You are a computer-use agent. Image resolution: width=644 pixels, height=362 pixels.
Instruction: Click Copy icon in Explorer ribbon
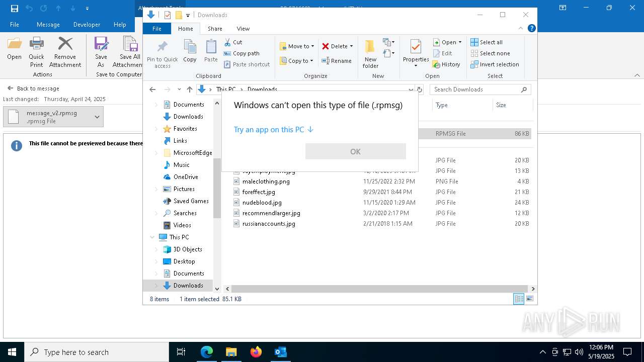[x=190, y=47]
